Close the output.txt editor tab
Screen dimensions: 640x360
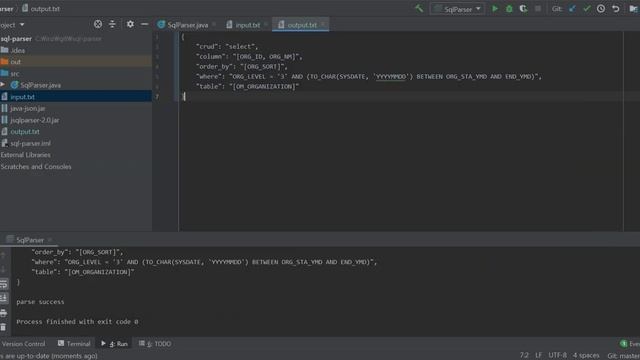pyautogui.click(x=323, y=25)
